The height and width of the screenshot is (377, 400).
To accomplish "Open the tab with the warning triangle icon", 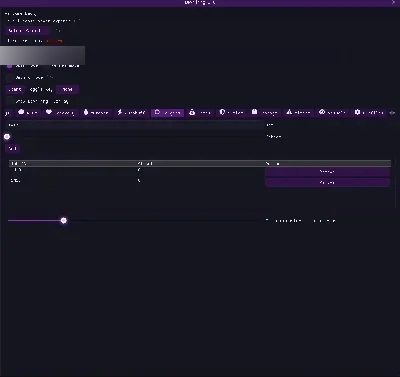I will pyautogui.click(x=298, y=113).
